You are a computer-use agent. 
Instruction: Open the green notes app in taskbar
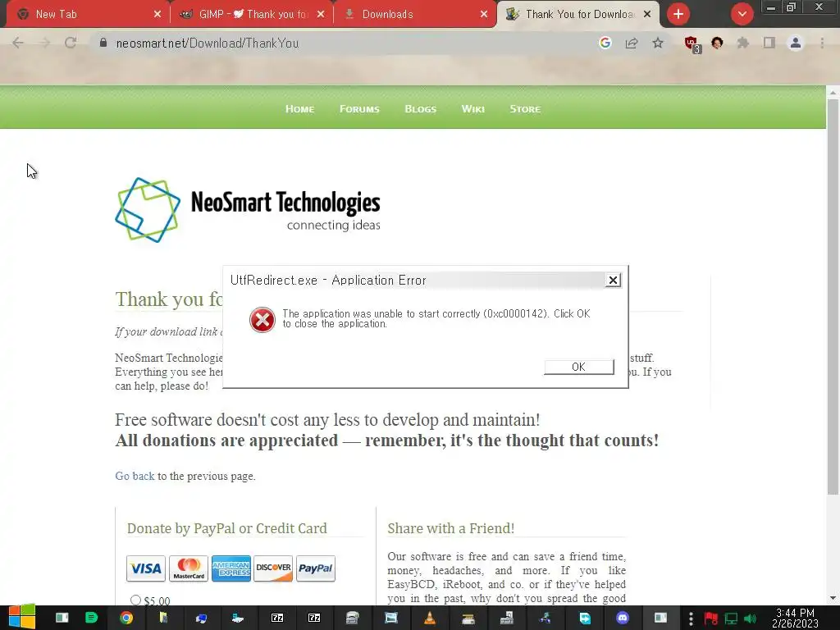tap(92, 618)
